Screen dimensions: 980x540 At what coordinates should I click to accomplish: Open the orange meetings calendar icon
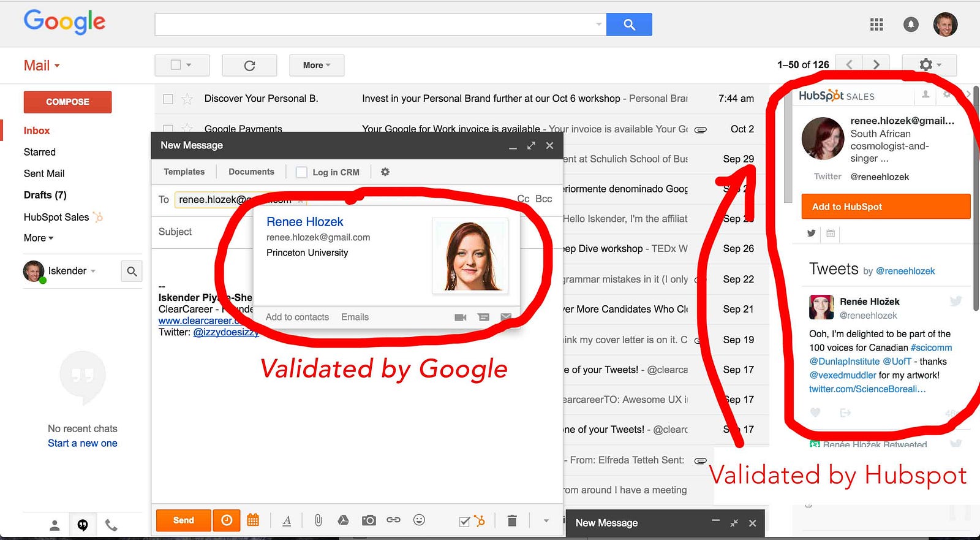click(253, 520)
